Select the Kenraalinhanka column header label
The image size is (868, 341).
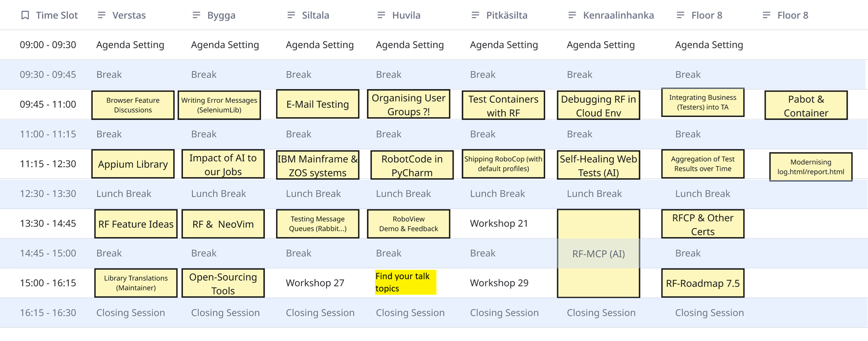tap(618, 15)
